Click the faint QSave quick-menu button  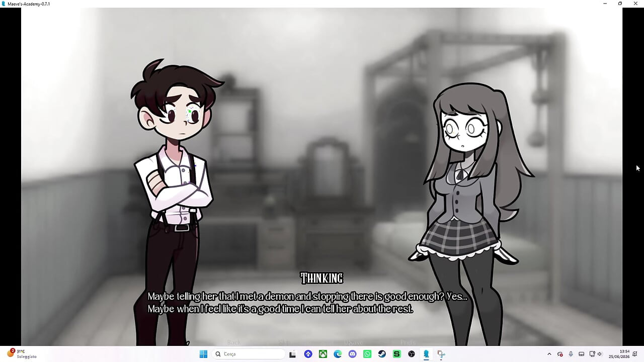coord(353,342)
